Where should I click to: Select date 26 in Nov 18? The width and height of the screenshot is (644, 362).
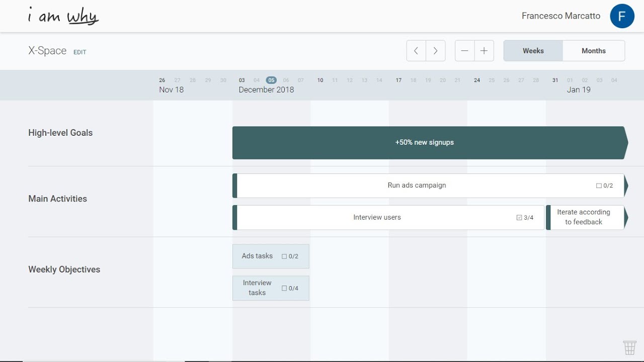(162, 80)
